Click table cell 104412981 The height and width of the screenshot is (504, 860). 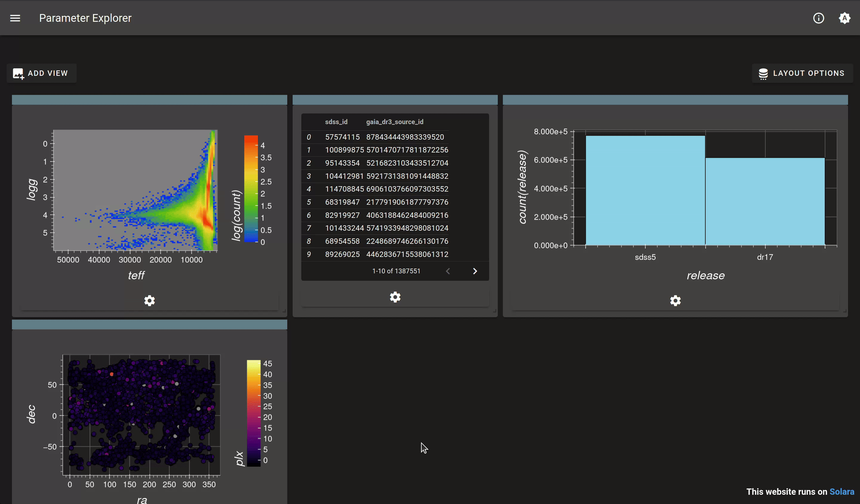pyautogui.click(x=344, y=176)
